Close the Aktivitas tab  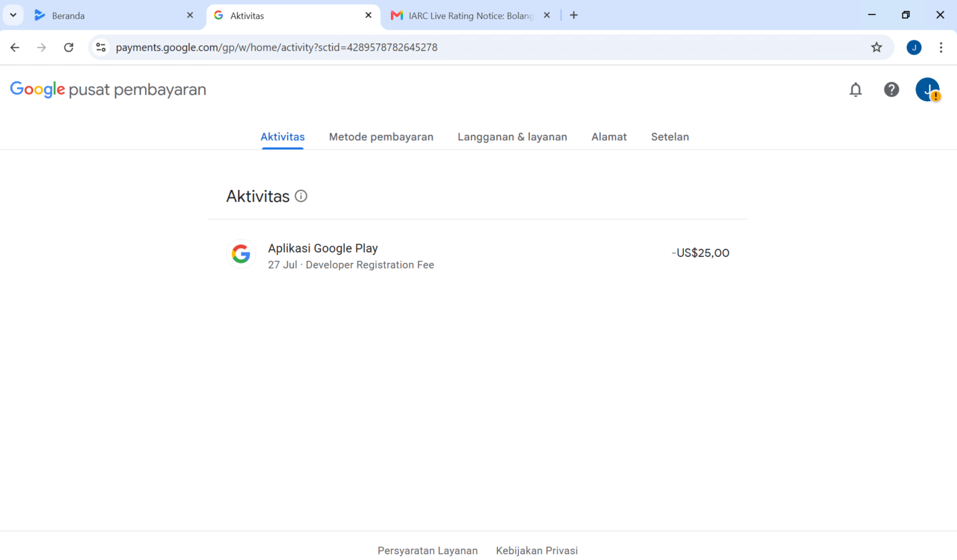pyautogui.click(x=369, y=15)
